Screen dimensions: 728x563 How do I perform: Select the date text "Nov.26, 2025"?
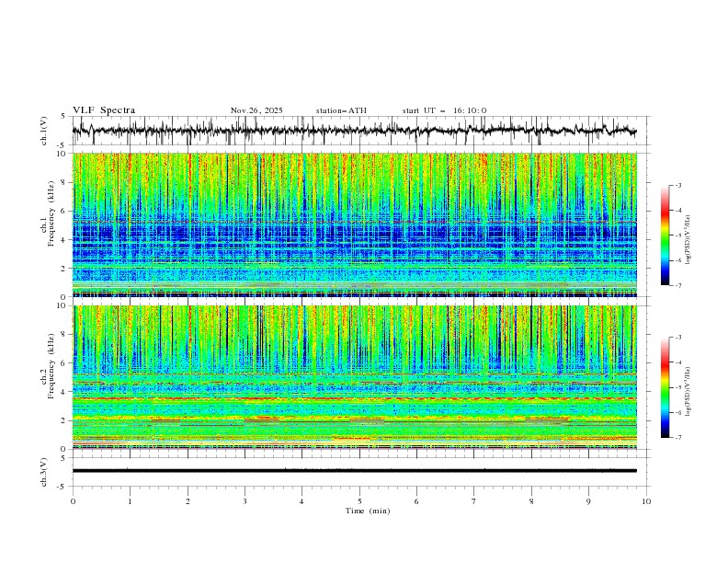click(x=256, y=110)
